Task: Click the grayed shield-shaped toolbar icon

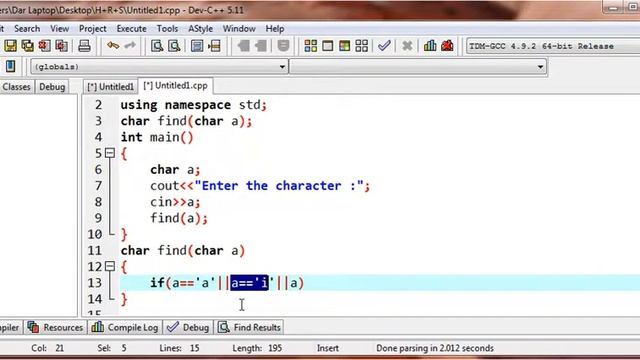Action: coord(283,46)
